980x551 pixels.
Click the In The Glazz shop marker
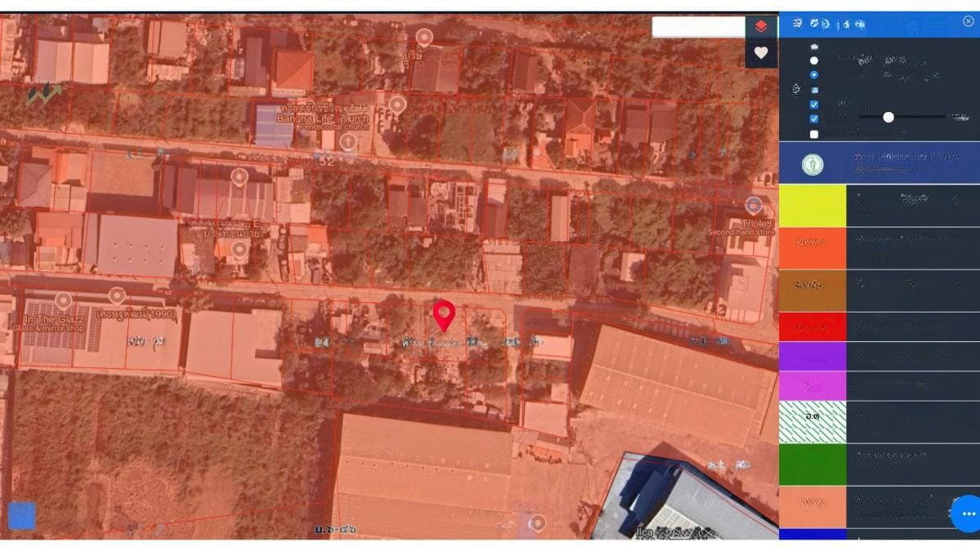63,301
